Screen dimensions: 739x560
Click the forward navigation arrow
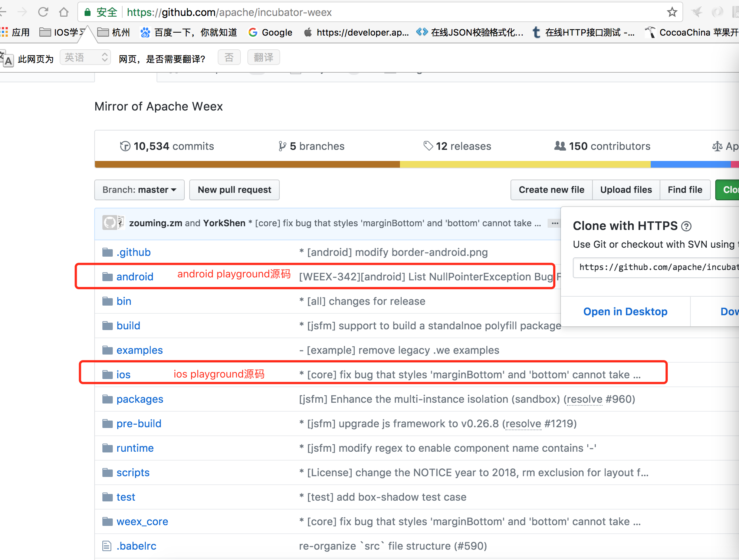coord(22,12)
